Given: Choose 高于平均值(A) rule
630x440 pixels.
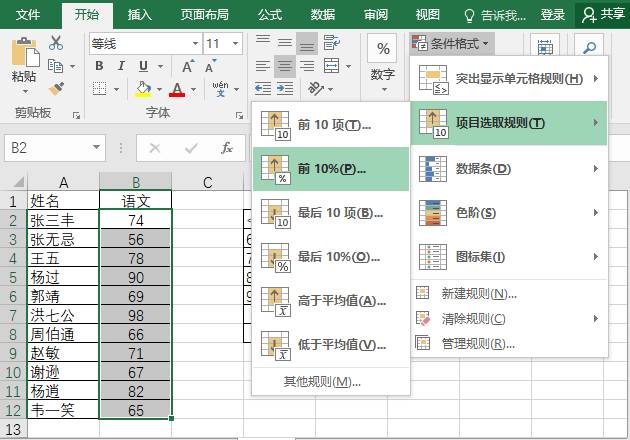Looking at the screenshot, I should pos(331,301).
